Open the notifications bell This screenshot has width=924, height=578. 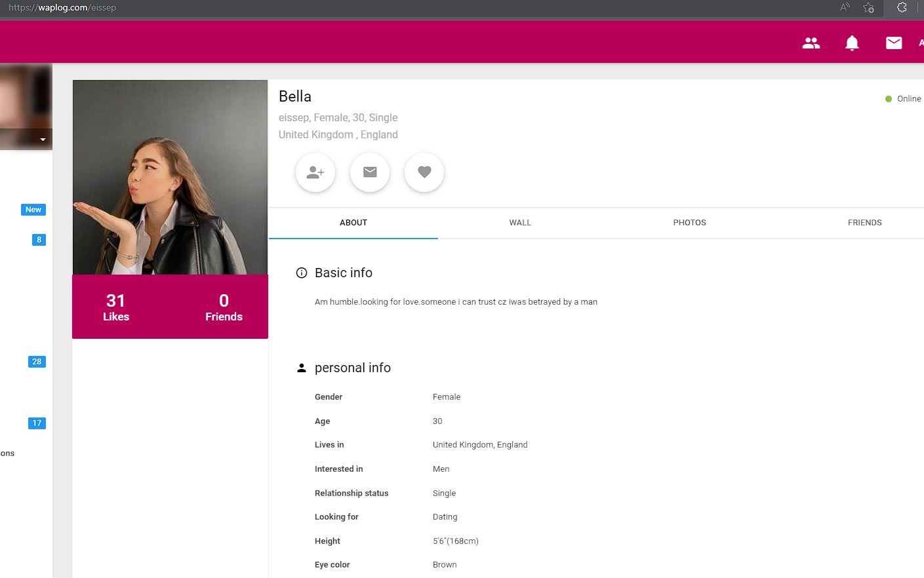click(852, 43)
